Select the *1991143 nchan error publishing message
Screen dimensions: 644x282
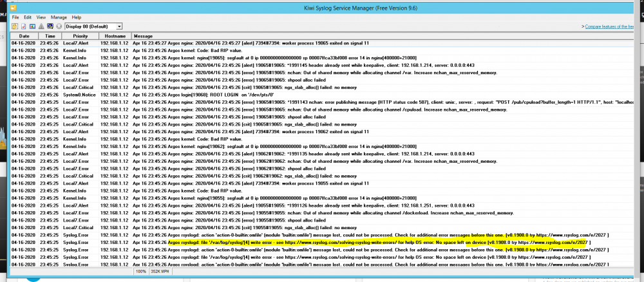pyautogui.click(x=382, y=102)
